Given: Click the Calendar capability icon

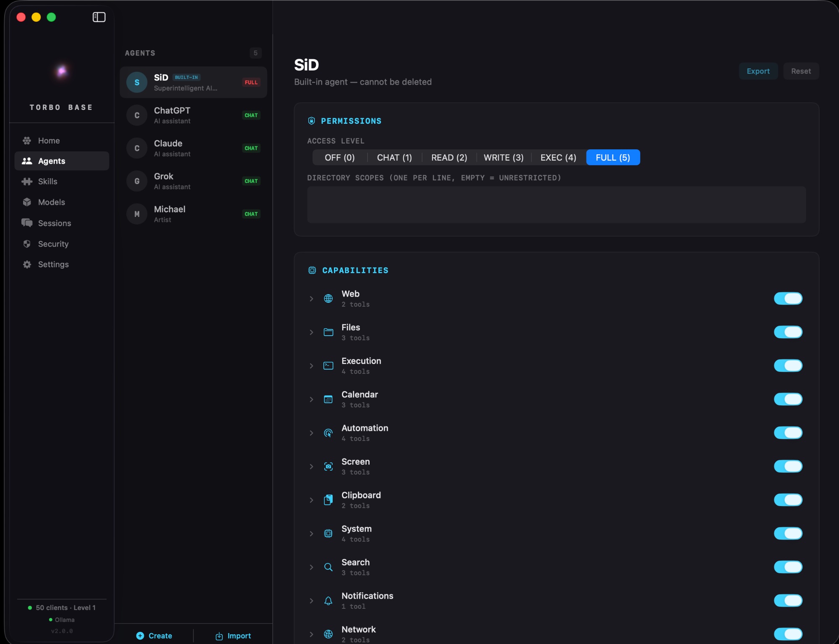Looking at the screenshot, I should point(329,399).
